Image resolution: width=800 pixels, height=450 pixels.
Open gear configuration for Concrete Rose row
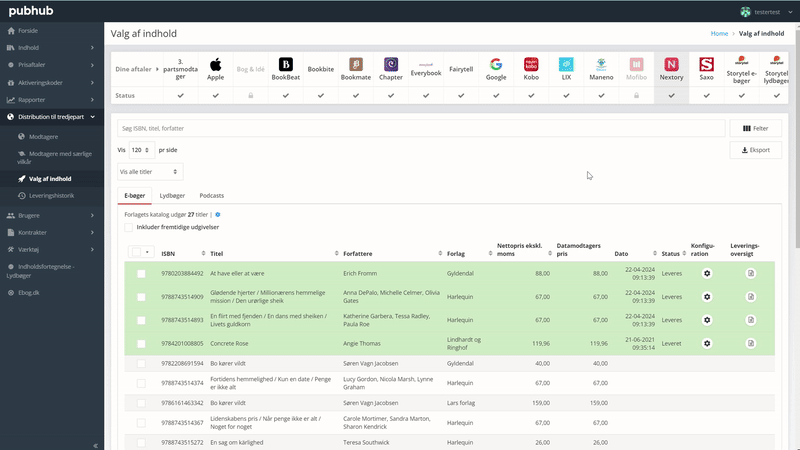pyautogui.click(x=707, y=343)
